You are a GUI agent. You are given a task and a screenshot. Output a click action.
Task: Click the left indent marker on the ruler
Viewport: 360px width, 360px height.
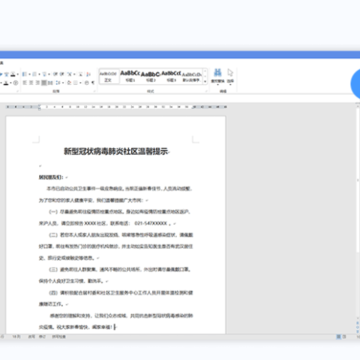(39, 107)
